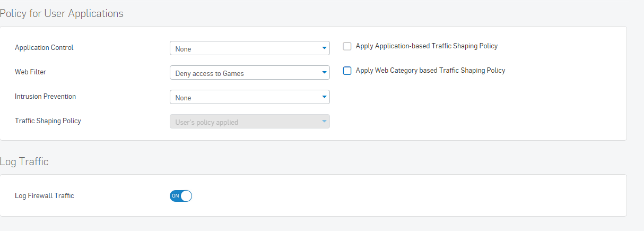Click the arrow icon beside Deny access to Games
The image size is (644, 231).
click(324, 73)
